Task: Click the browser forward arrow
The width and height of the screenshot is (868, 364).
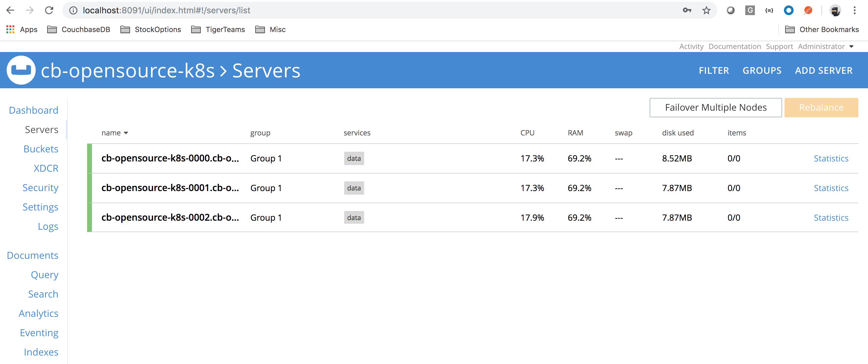Action: click(x=30, y=11)
